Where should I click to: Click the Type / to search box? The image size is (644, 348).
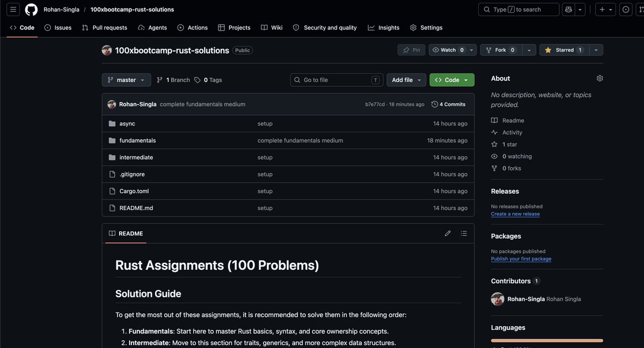pos(518,10)
